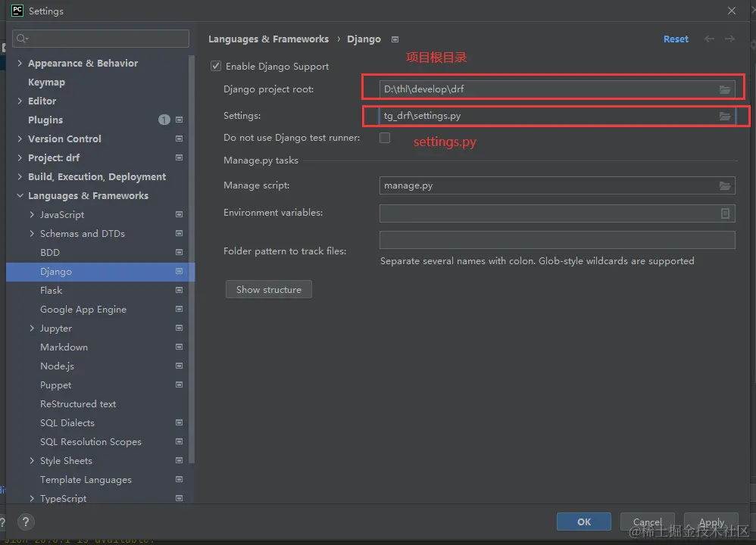
Task: Expand the Jupyter subtree
Action: coord(32,329)
